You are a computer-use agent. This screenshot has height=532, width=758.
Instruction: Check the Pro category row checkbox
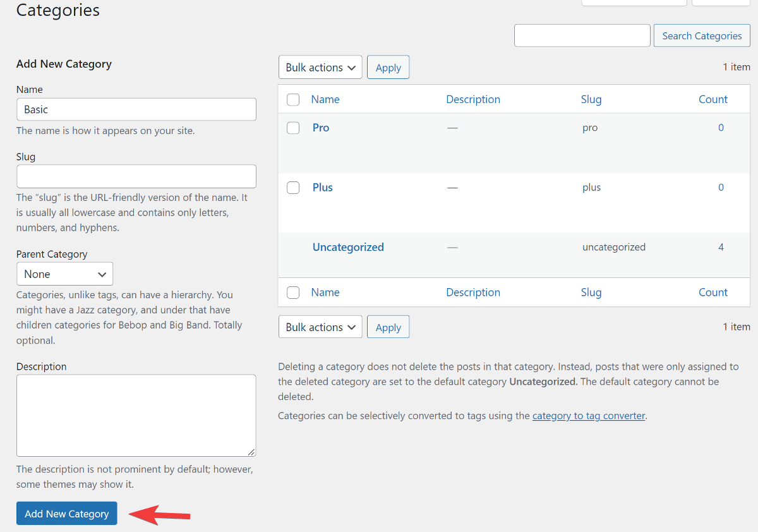tap(293, 128)
